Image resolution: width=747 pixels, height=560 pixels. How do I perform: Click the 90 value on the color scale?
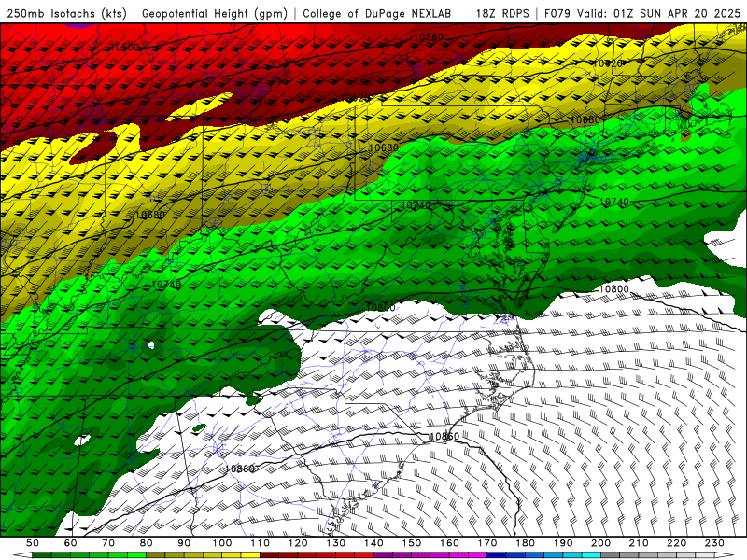[x=184, y=543]
